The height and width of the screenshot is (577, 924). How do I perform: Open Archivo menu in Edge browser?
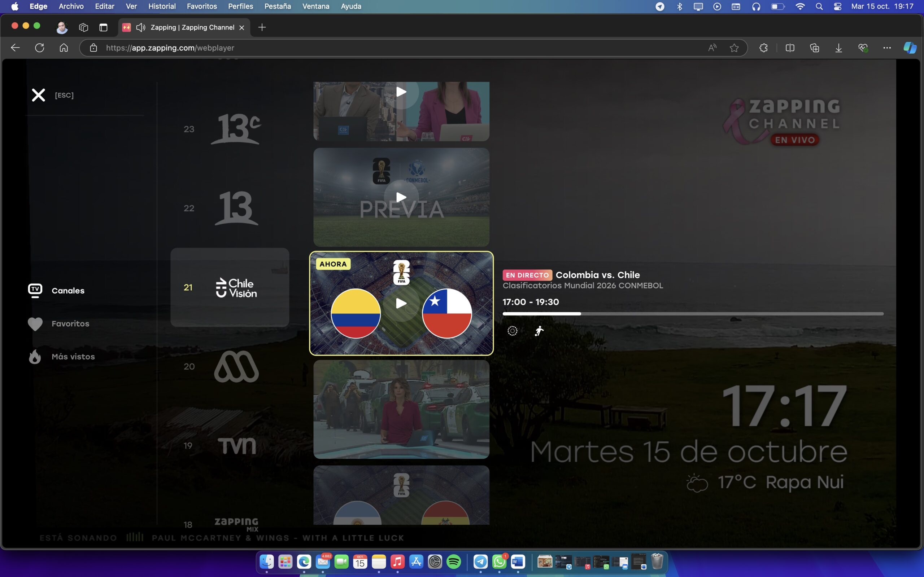71,6
